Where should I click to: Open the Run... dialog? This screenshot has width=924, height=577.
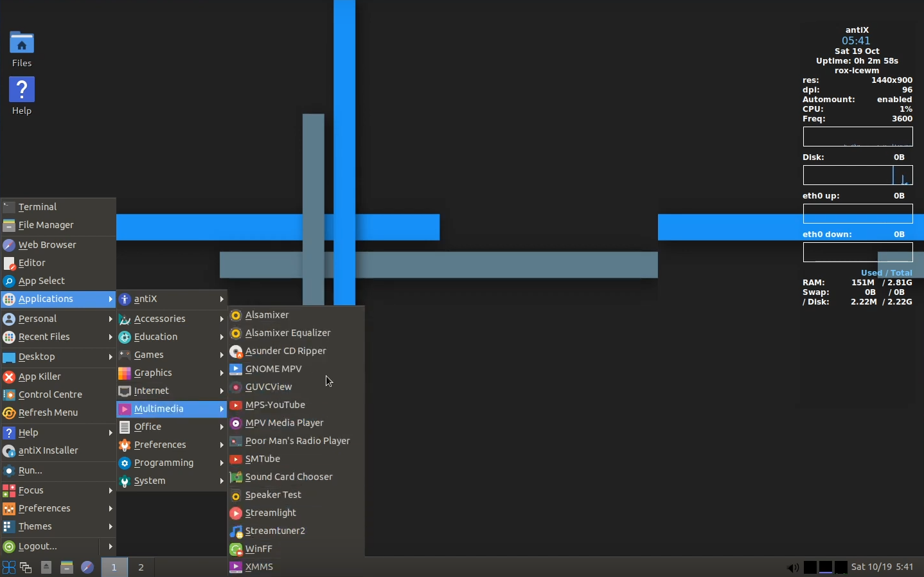[x=58, y=470]
